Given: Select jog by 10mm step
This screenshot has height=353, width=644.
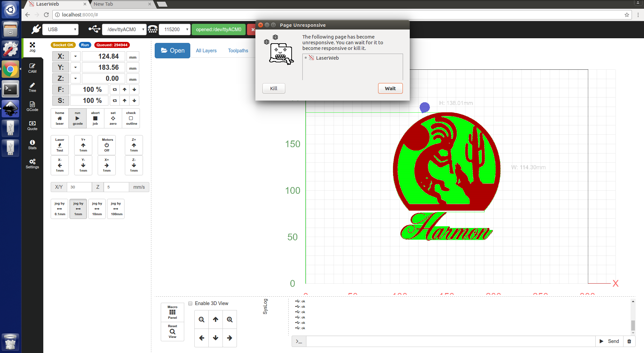Looking at the screenshot, I should (x=97, y=209).
